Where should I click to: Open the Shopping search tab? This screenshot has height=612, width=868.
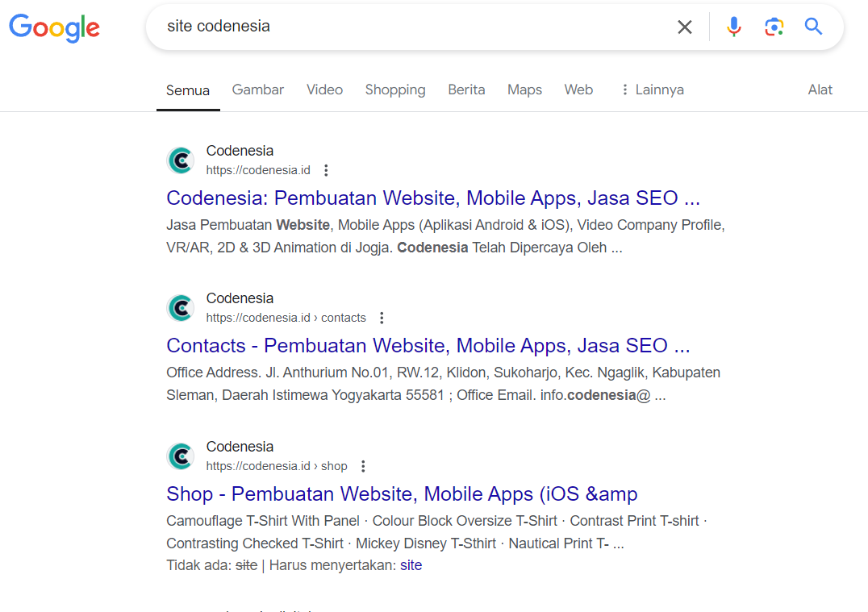click(395, 90)
